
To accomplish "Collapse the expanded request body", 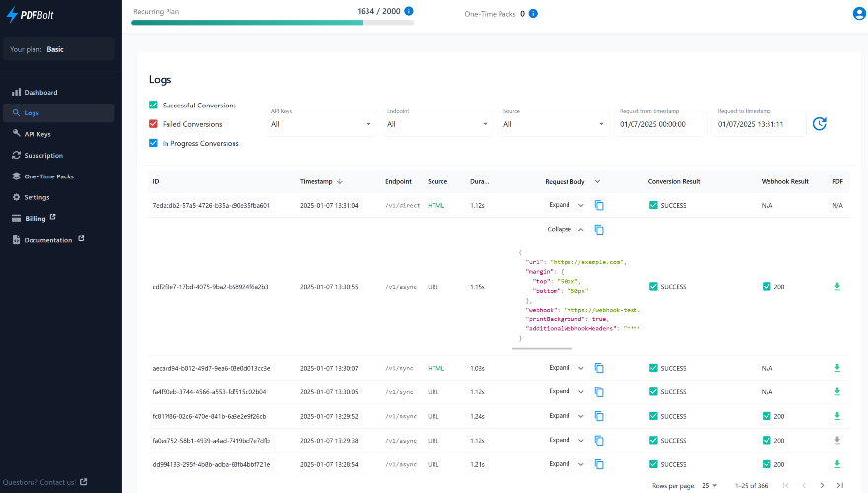I will click(566, 229).
